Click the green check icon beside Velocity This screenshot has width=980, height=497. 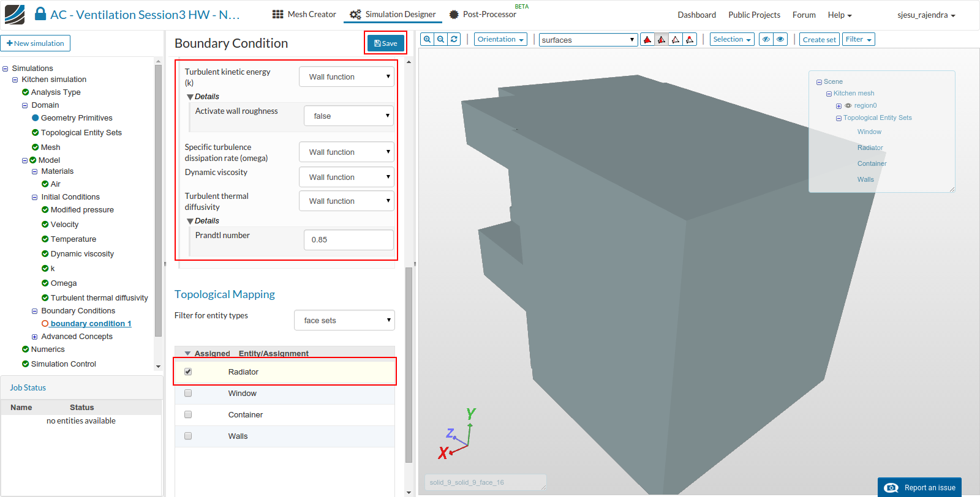point(45,225)
